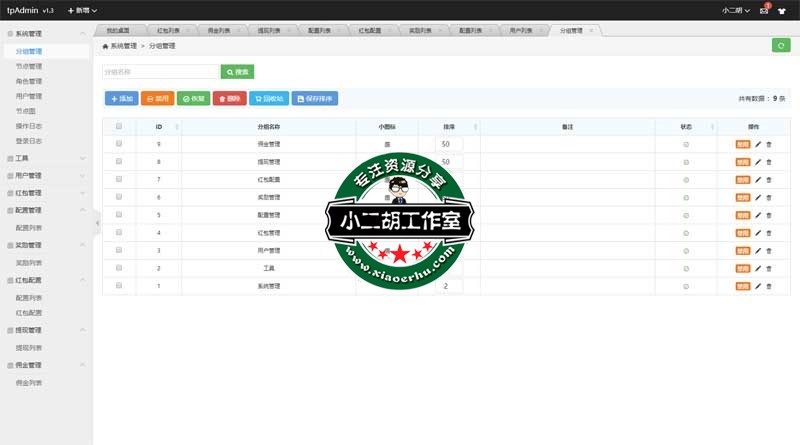Click the green 搜索 button

(x=237, y=72)
